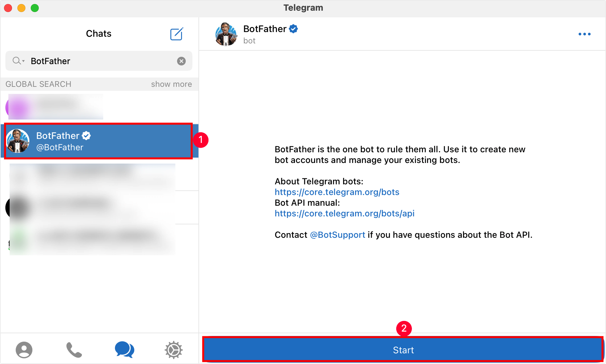
Task: Click BotFather avatar in search results
Action: (18, 141)
